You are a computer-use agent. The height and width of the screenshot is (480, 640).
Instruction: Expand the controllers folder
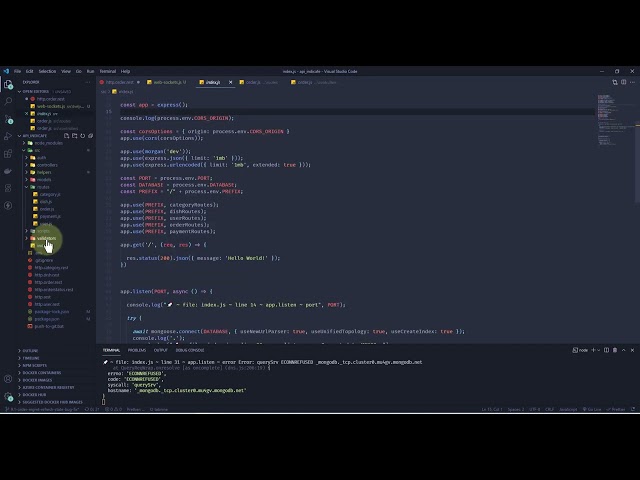[47, 165]
